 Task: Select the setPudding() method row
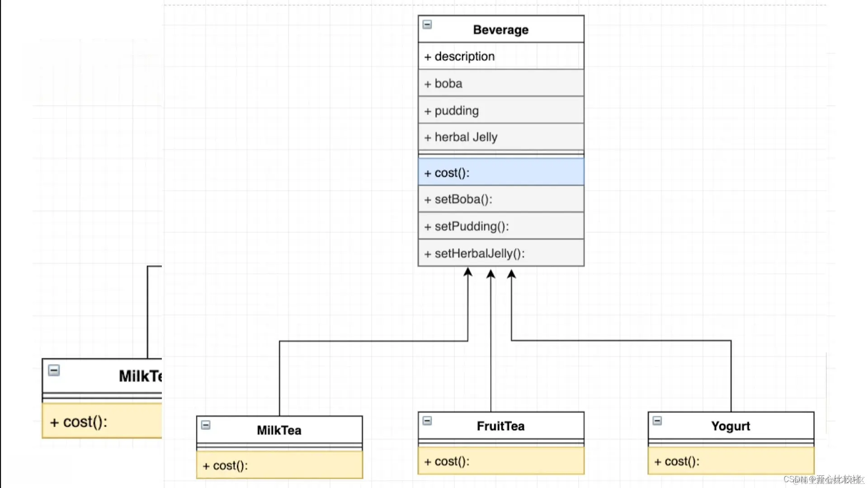click(500, 226)
